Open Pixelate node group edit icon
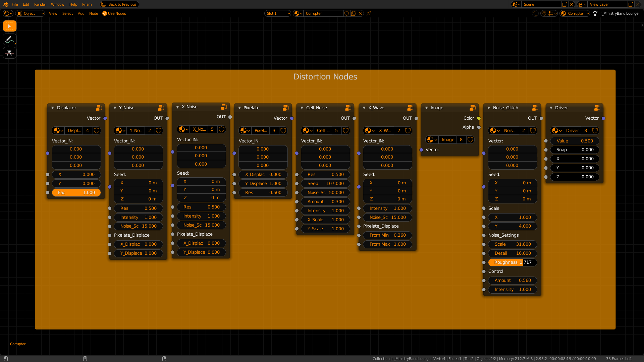 pos(286,108)
